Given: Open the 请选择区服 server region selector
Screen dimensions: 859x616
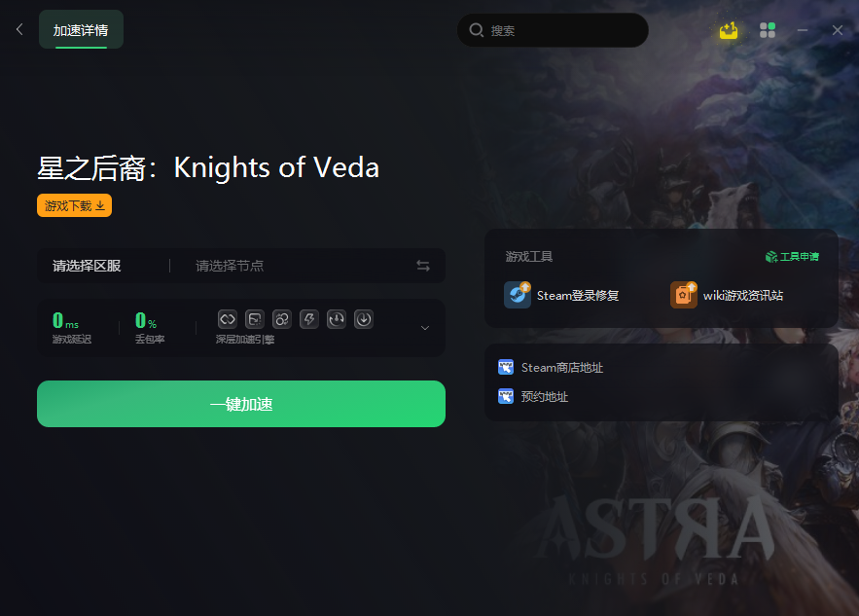Looking at the screenshot, I should pos(87,266).
